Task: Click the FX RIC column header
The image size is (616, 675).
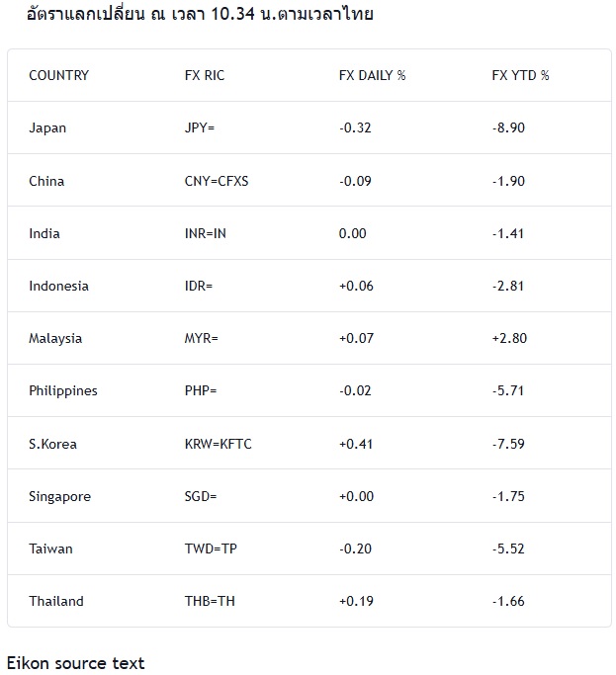Action: click(x=205, y=75)
